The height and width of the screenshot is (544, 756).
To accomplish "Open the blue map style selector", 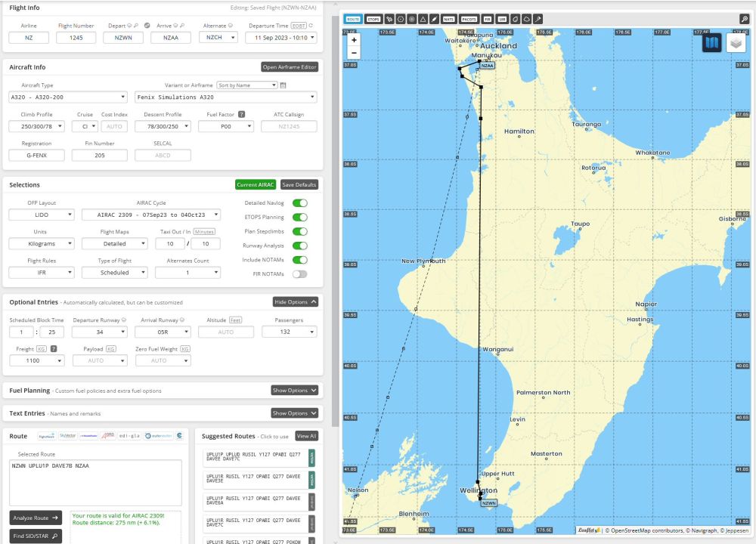I will coord(711,43).
